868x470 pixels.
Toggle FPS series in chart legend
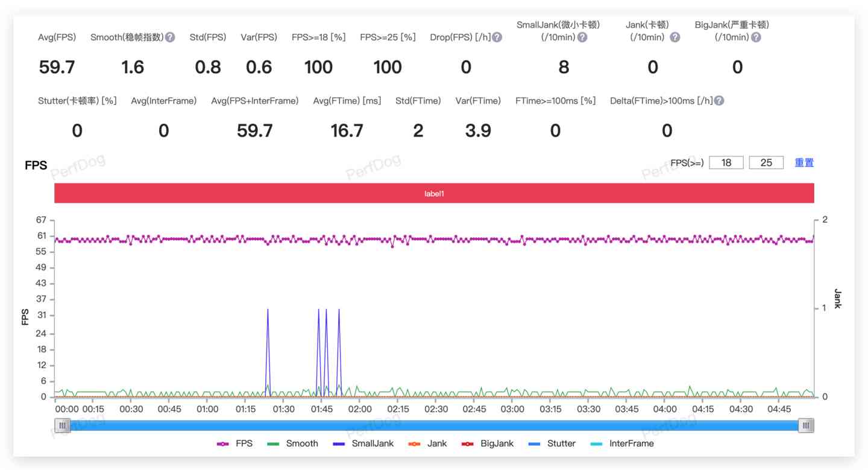pos(235,443)
